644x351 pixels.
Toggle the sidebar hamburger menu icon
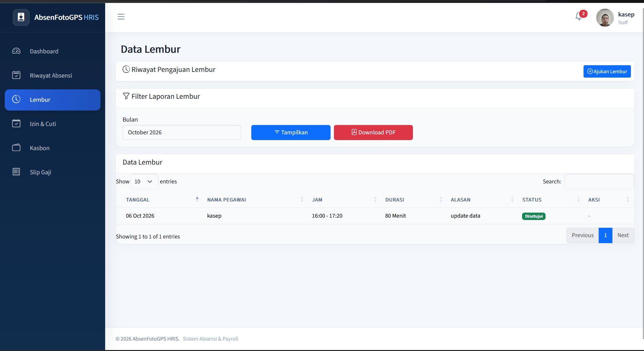click(121, 17)
